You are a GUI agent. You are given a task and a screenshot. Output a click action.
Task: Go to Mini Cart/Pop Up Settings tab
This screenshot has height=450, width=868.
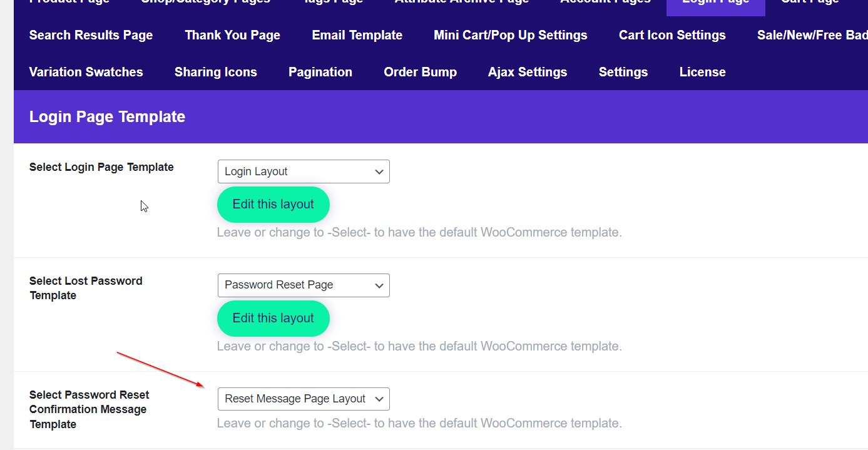(x=510, y=35)
